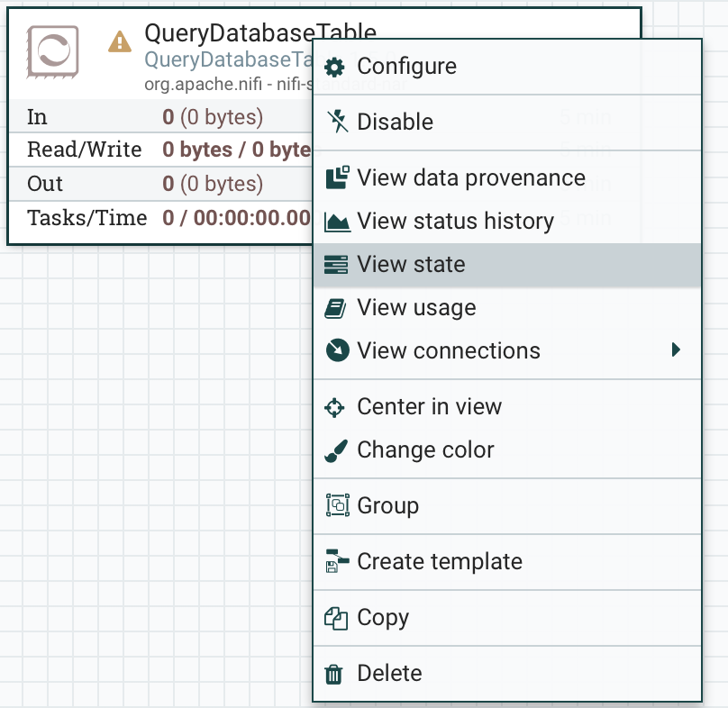Click the warning triangle on the processor
Viewport: 728px width, 708px height.
tap(119, 41)
